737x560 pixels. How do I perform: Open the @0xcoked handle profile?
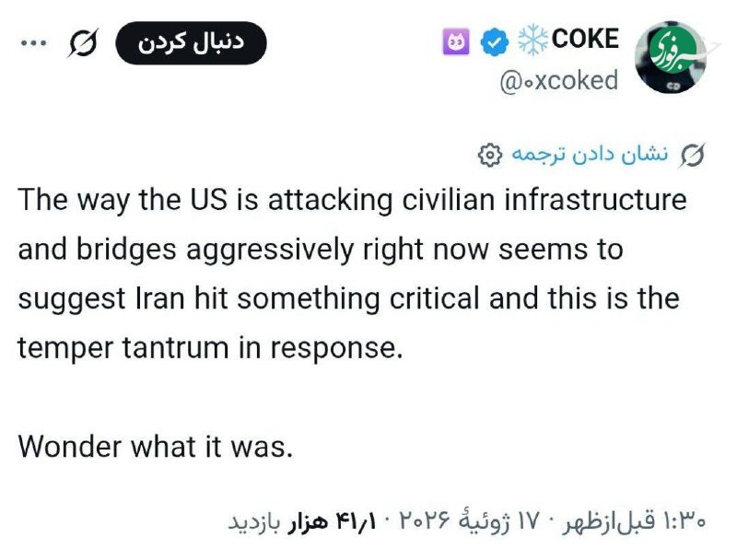click(x=559, y=81)
